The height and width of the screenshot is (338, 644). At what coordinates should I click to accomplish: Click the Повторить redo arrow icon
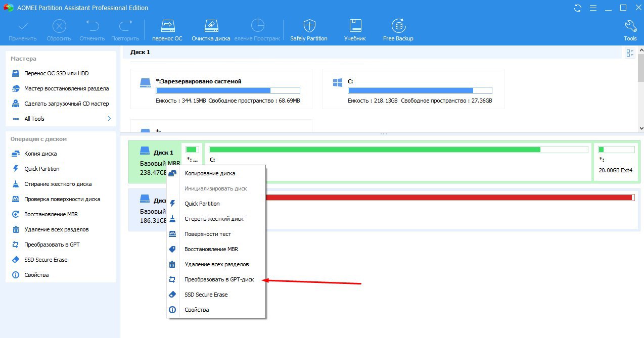(125, 25)
